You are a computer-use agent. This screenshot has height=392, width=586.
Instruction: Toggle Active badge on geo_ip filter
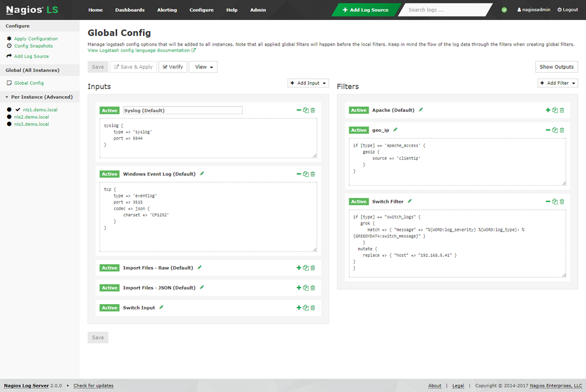pyautogui.click(x=359, y=130)
